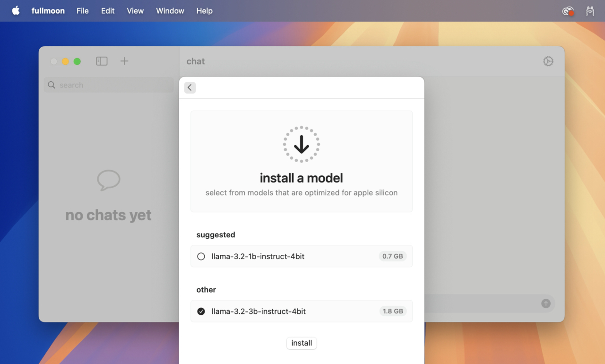605x364 pixels.
Task: Open the File menu
Action: coord(83,10)
